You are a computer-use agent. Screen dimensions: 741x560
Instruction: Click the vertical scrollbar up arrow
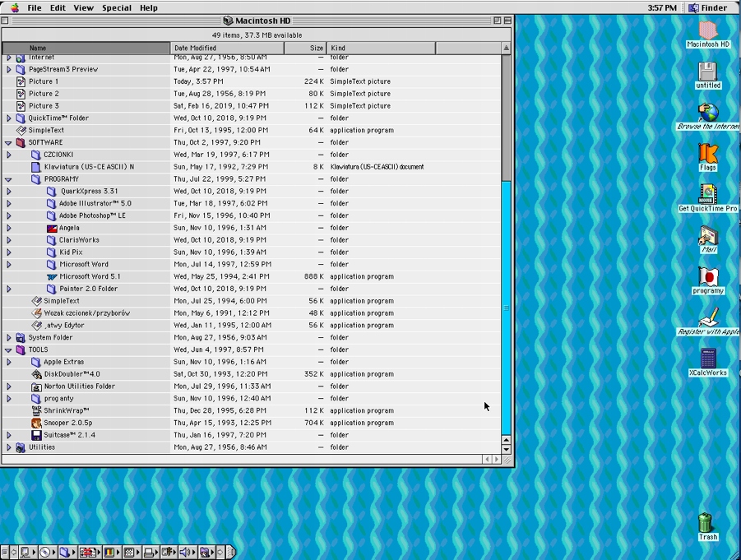[x=506, y=440]
